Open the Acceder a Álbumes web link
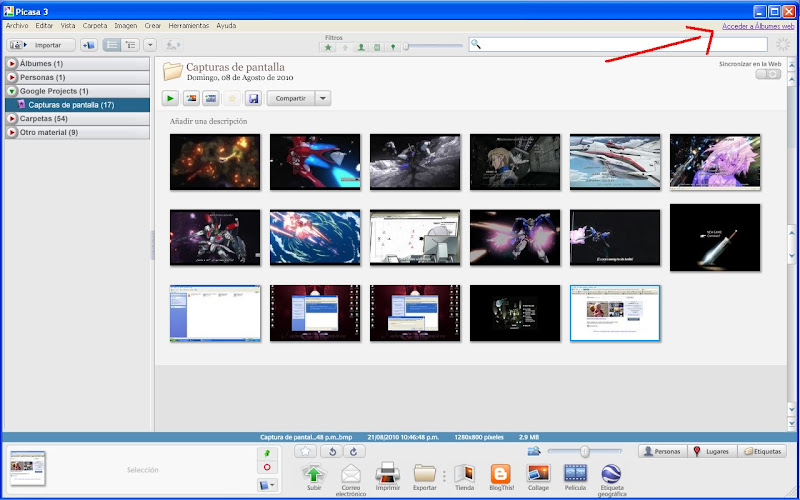Image resolution: width=800 pixels, height=500 pixels. pos(758,26)
